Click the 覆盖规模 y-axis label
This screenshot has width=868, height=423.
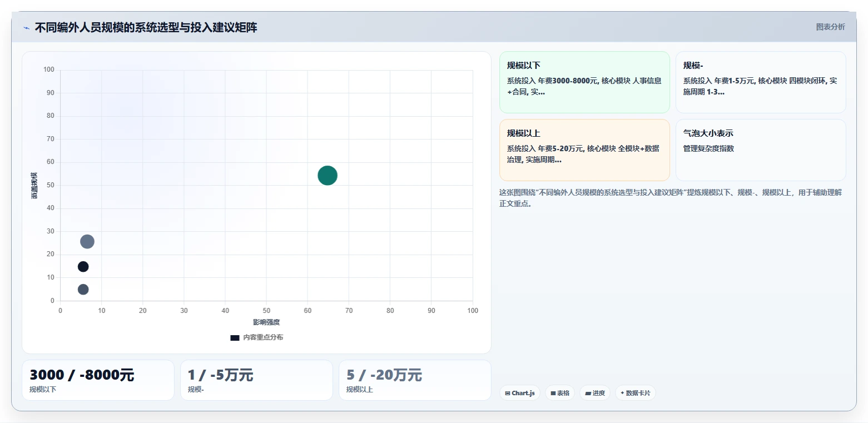coord(34,186)
